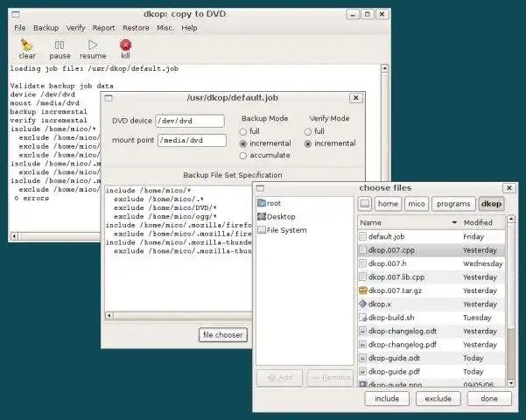The width and height of the screenshot is (526, 420).
Task: Open the Misc. menu
Action: [165, 28]
